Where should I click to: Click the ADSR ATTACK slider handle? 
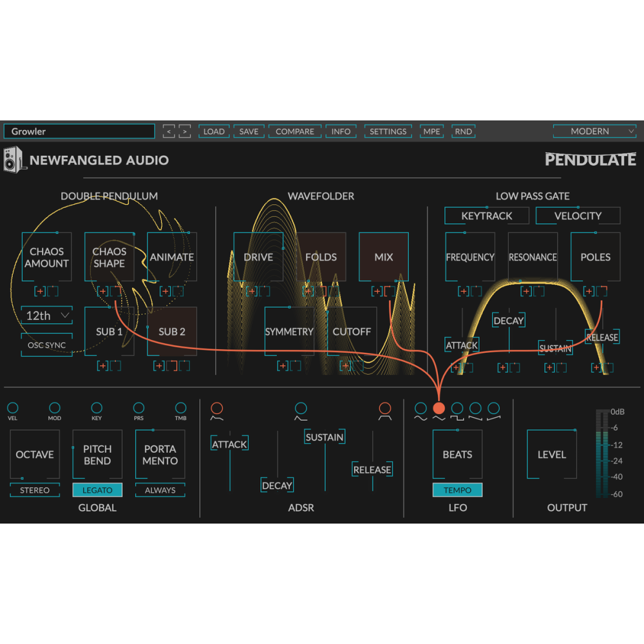pos(230,444)
